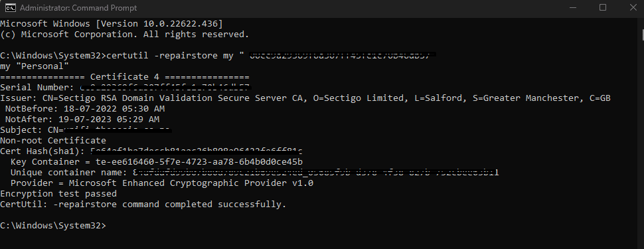
Task: Click the vertical scrollbar thumb
Action: coord(642,35)
